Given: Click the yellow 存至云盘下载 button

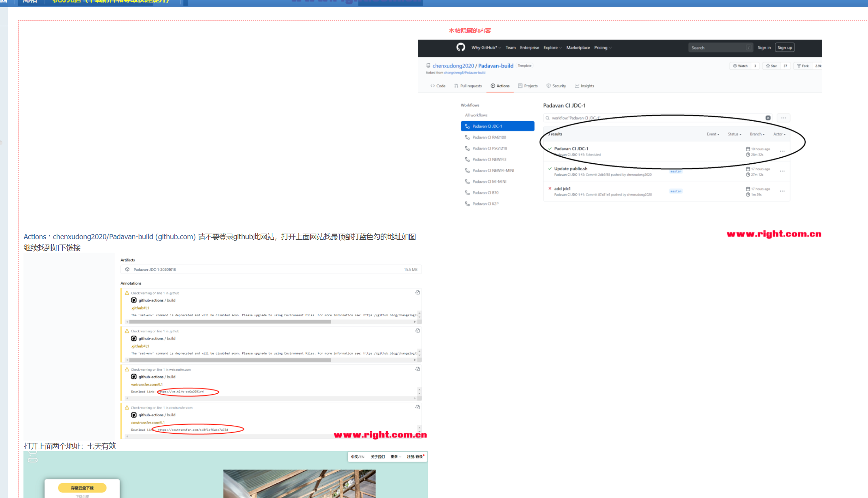Looking at the screenshot, I should pyautogui.click(x=82, y=488).
